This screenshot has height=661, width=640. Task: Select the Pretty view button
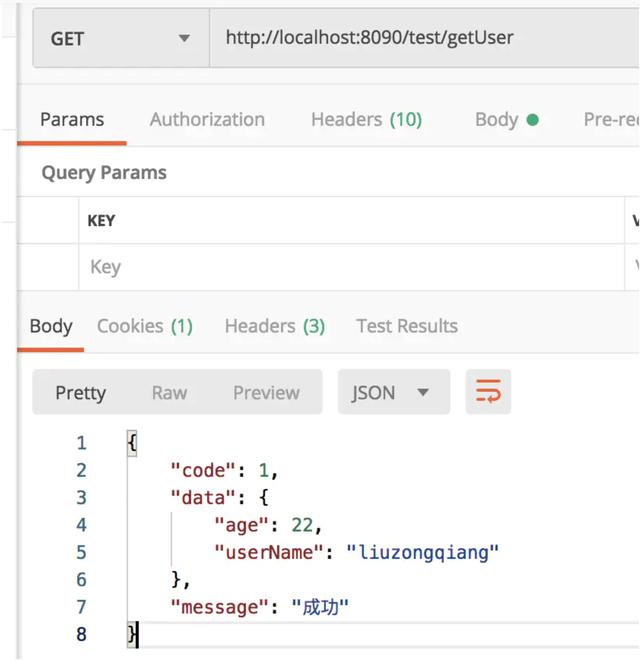[x=81, y=393]
